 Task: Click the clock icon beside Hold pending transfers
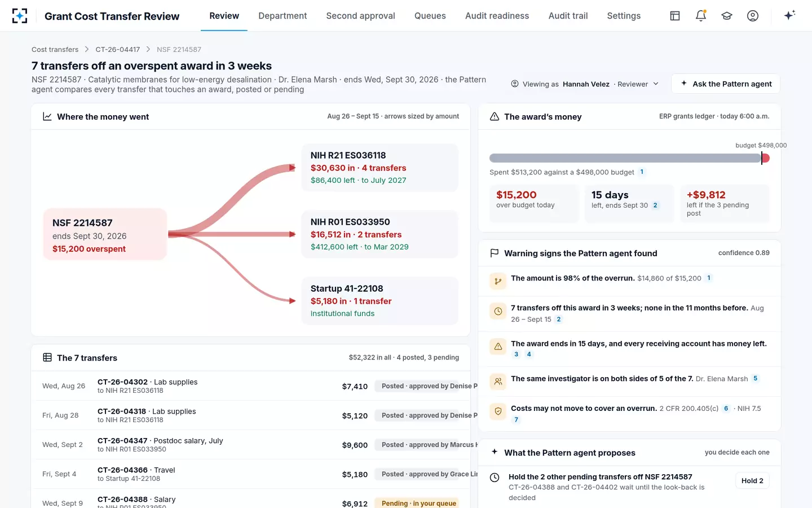pyautogui.click(x=495, y=478)
